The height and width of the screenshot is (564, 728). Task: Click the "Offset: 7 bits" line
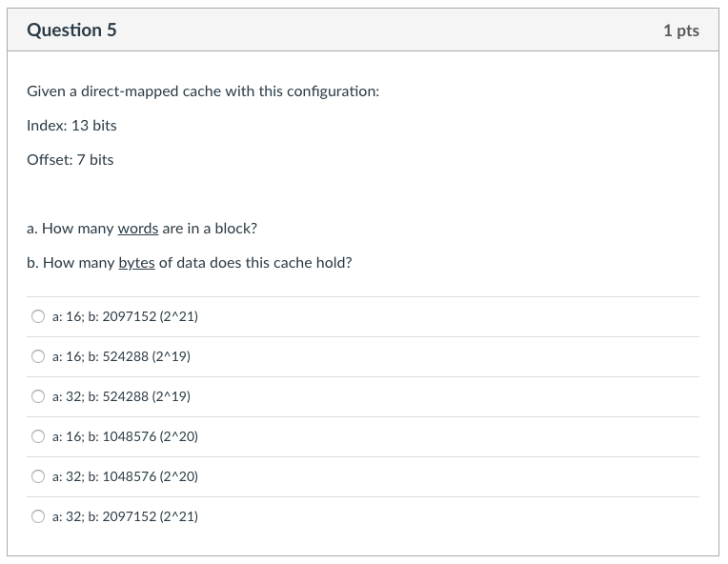tap(70, 160)
